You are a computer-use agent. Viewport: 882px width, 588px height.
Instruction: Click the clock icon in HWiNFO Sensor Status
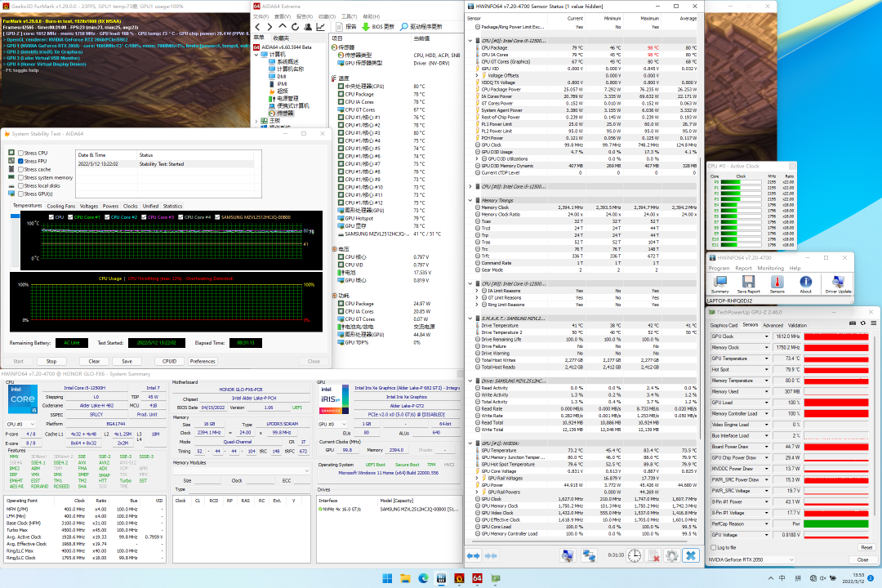[x=635, y=556]
